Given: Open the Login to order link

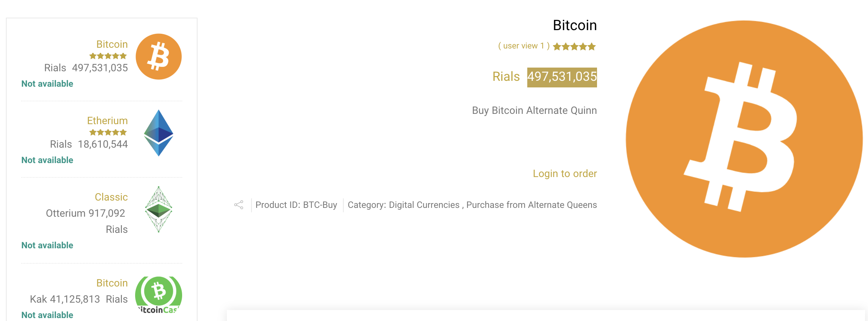Looking at the screenshot, I should 565,173.
